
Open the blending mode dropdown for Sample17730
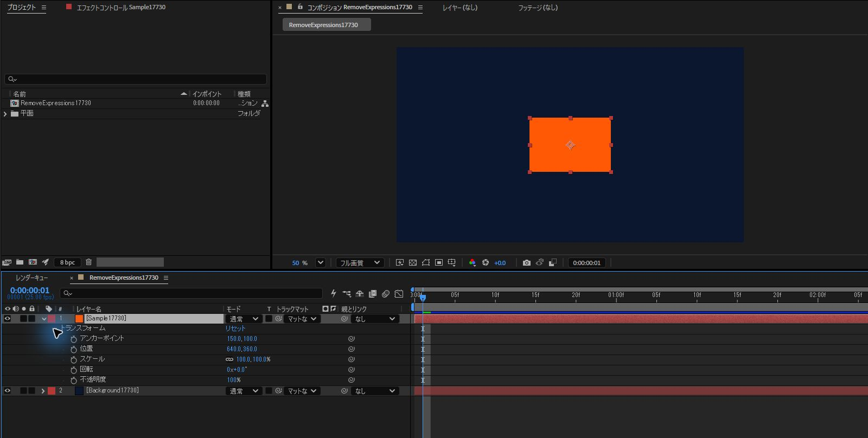pyautogui.click(x=244, y=319)
